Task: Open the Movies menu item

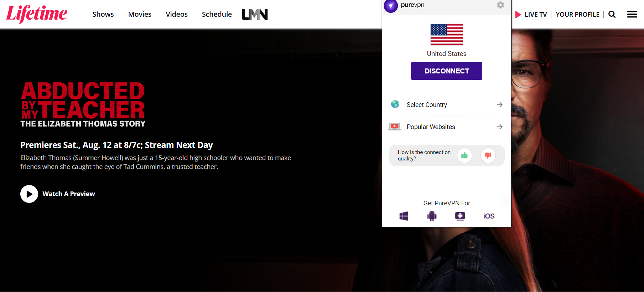Action: tap(140, 14)
